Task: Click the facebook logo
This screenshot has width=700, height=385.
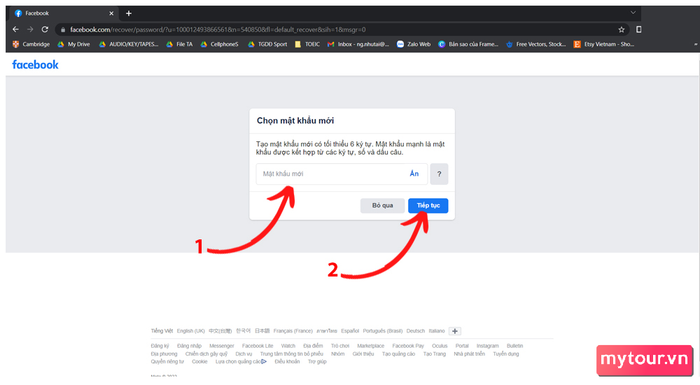Action: [x=35, y=65]
